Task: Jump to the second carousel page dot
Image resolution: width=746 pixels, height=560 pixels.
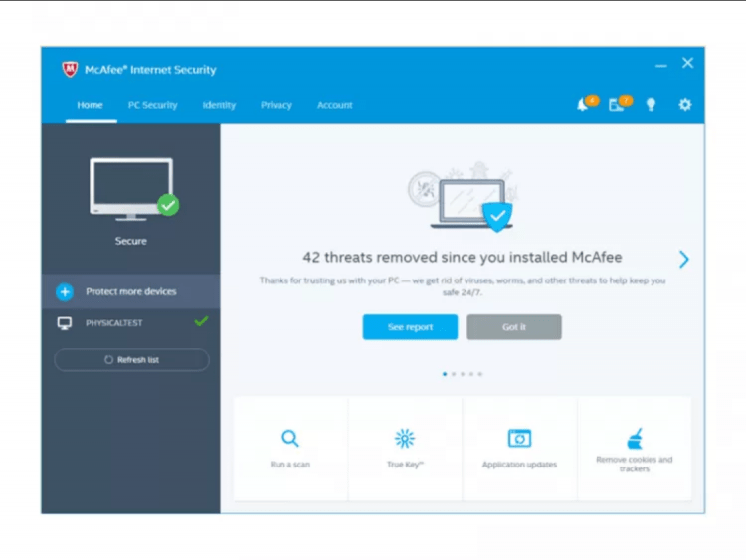Action: [453, 374]
